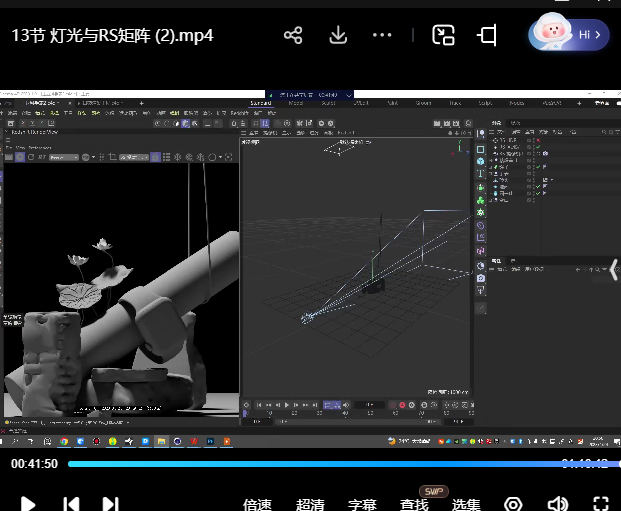Image resolution: width=621 pixels, height=511 pixels.
Task: Expand the side panel using the right-edge arrow
Action: coord(614,270)
